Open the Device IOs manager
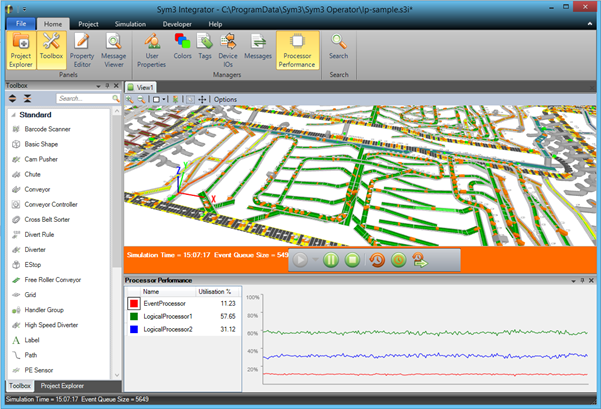The height and width of the screenshot is (409, 601). point(228,50)
